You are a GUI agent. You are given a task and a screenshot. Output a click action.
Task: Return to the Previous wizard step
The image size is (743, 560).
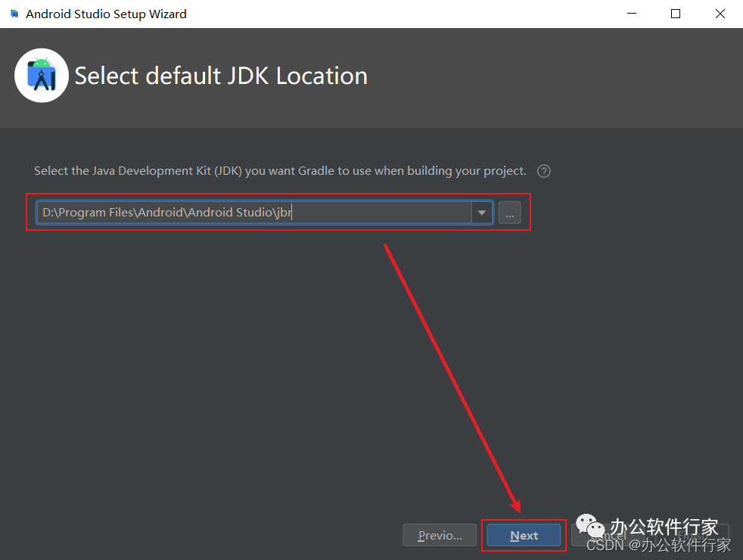440,535
